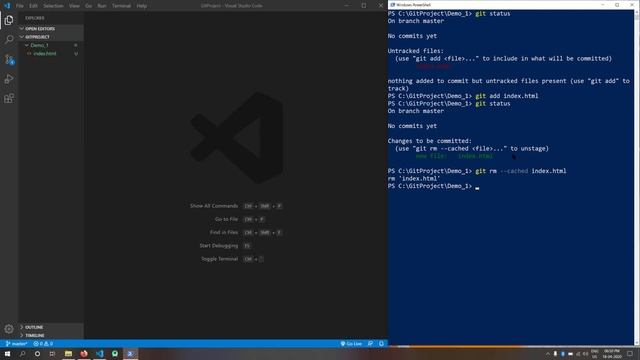Click the feedback icon in VS Code status bar
The height and width of the screenshot is (360, 640).
click(x=370, y=344)
